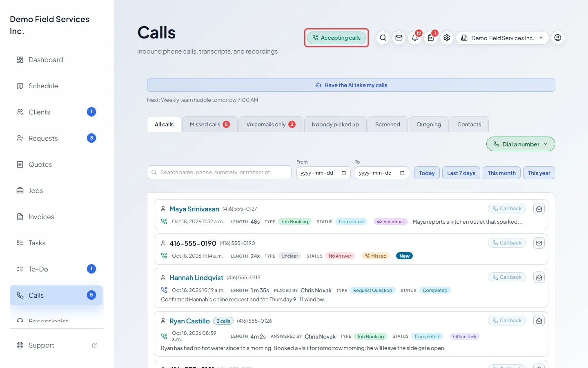Open envelope icon on Maya Srinivasan row
This screenshot has width=588, height=368.
click(539, 209)
